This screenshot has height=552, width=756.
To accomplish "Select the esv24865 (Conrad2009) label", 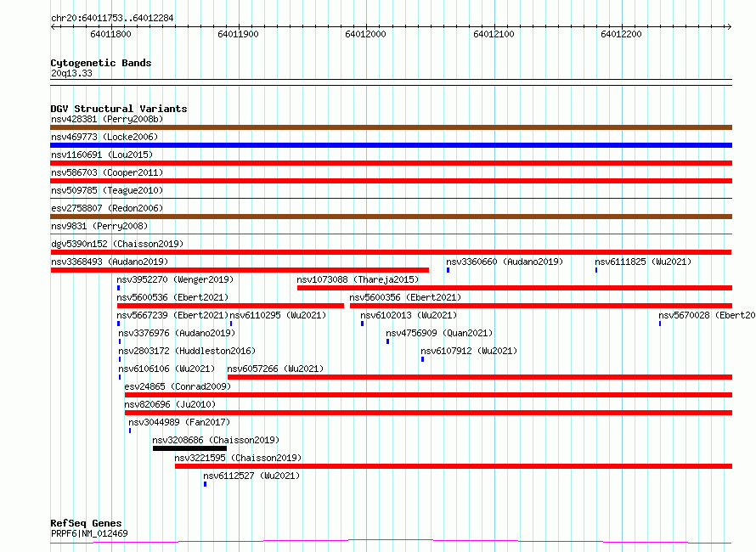I will [178, 386].
